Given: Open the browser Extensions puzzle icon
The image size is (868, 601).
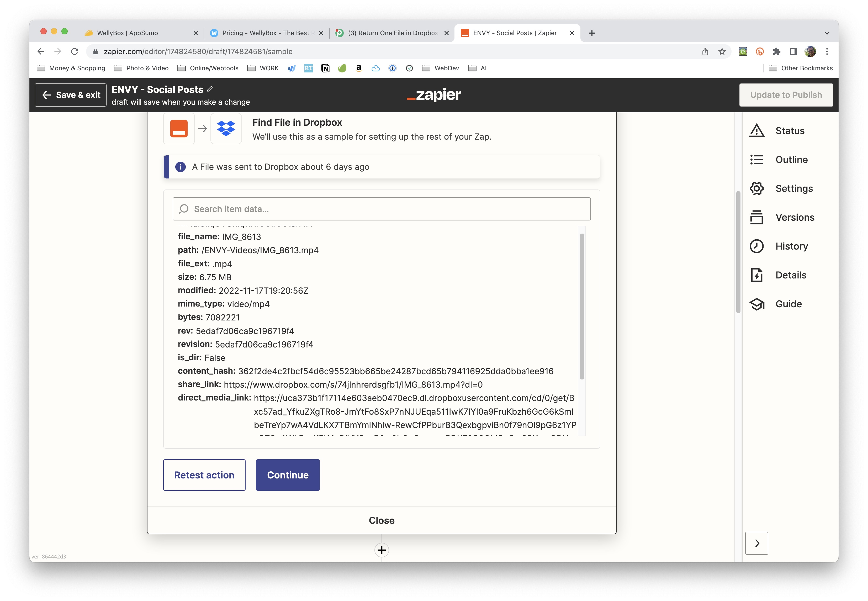Looking at the screenshot, I should (776, 52).
